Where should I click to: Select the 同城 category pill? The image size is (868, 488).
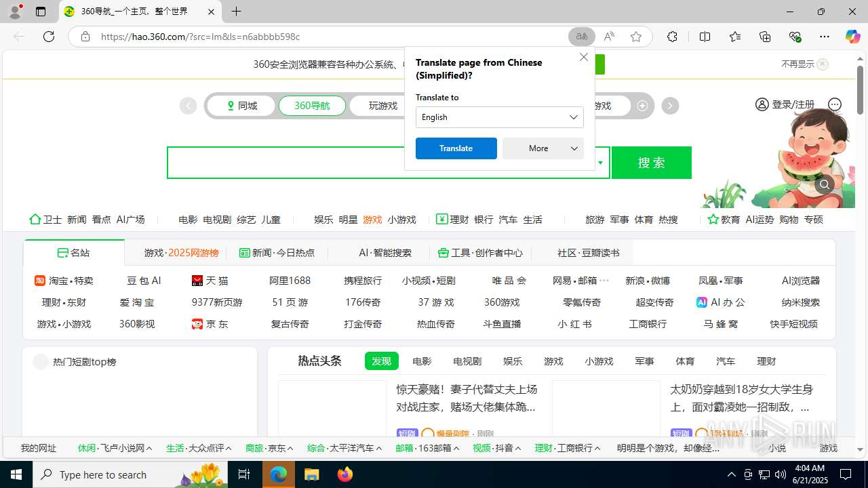click(x=241, y=106)
